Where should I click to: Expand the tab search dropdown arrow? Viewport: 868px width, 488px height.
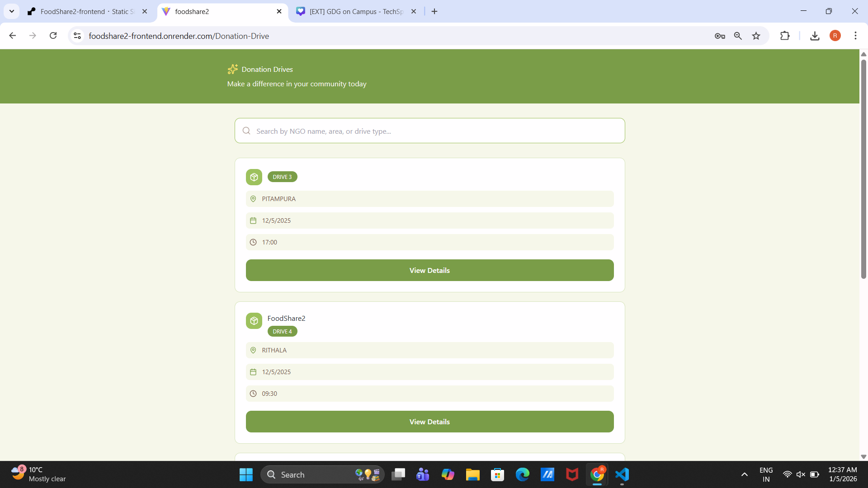(x=12, y=11)
